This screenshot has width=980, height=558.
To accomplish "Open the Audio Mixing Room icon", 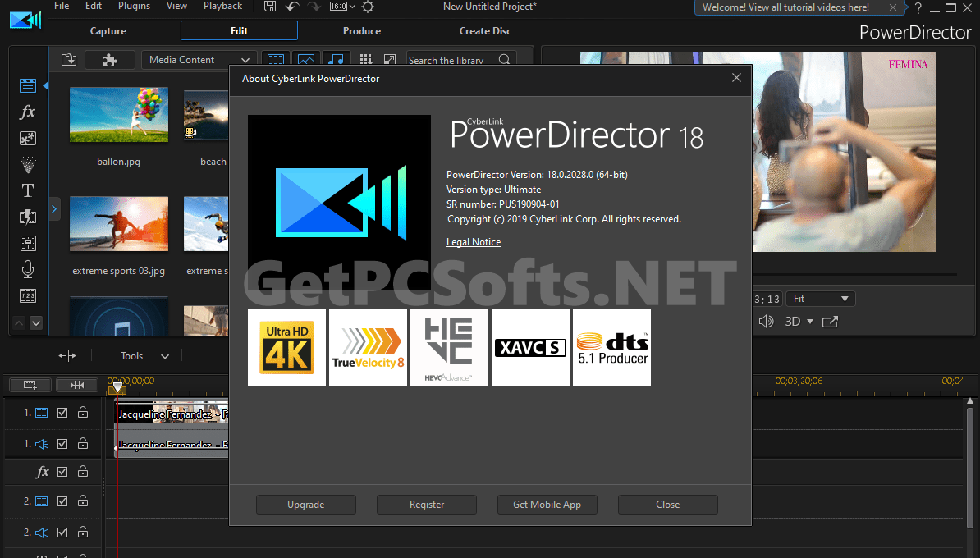I will (x=28, y=243).
